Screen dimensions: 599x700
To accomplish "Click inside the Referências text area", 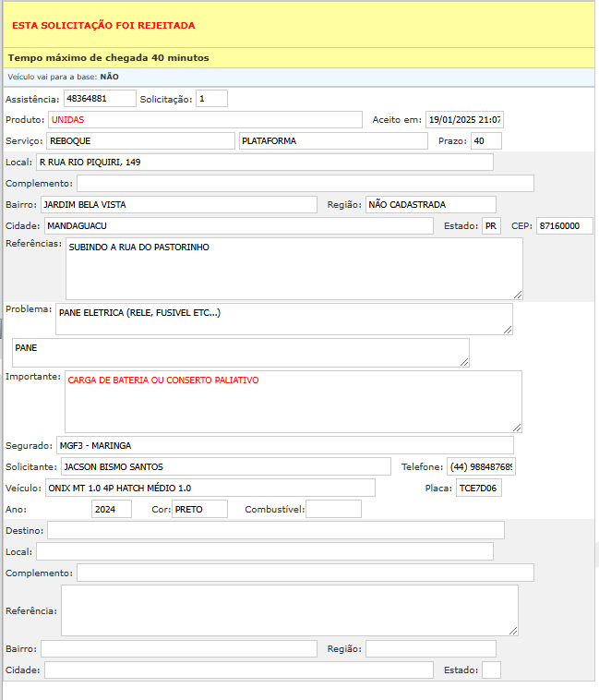I will 294,268.
